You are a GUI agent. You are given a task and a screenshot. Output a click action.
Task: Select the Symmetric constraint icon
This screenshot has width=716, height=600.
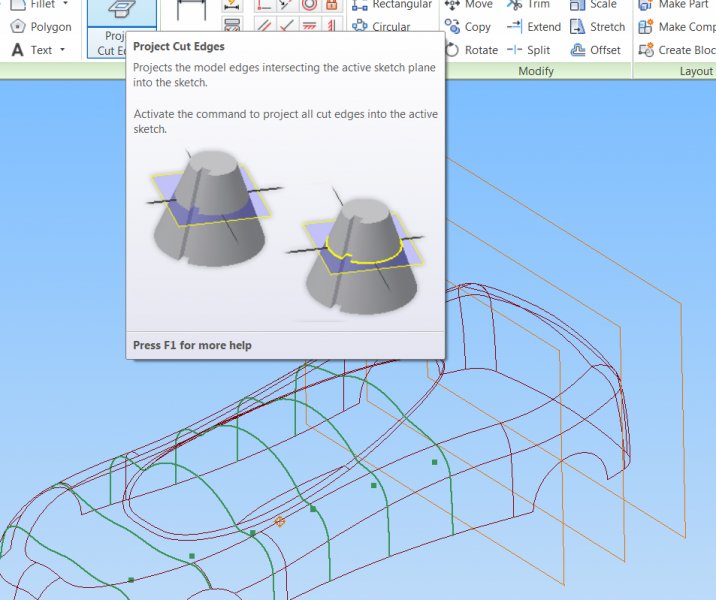tap(332, 26)
